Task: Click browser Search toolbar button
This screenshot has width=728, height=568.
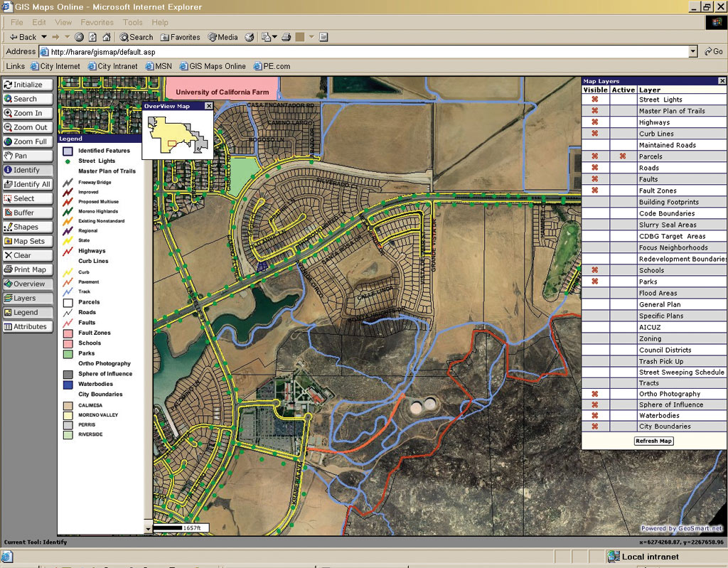Action: pyautogui.click(x=136, y=37)
